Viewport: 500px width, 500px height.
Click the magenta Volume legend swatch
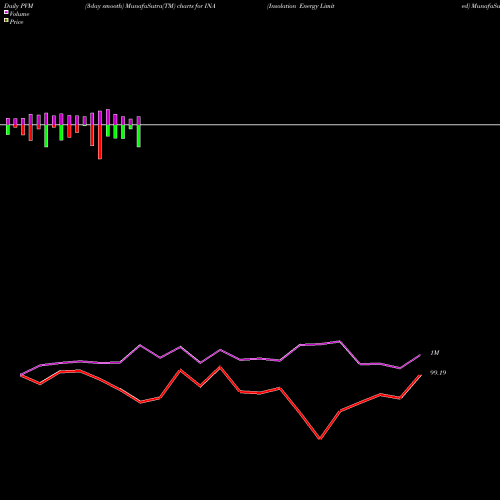click(6, 12)
